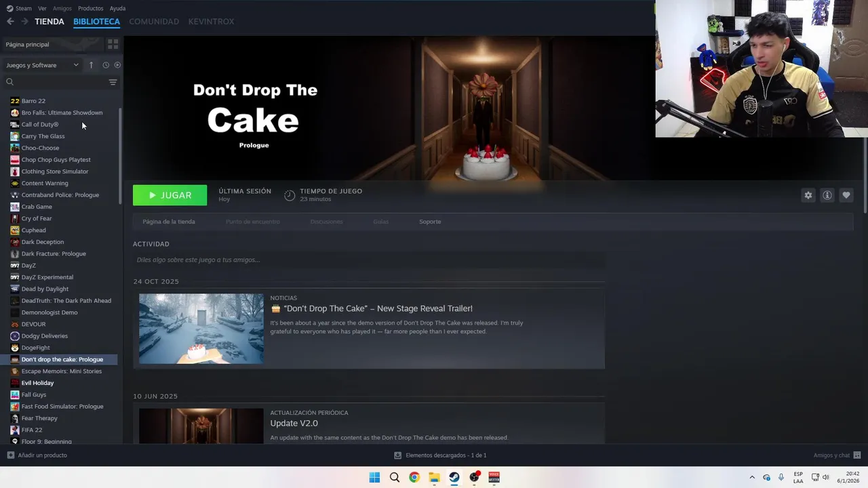
Task: Open Chrome from the taskbar
Action: coord(414,477)
